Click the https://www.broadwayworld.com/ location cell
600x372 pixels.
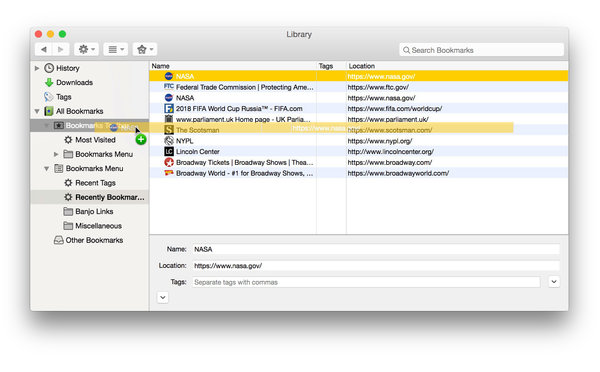pyautogui.click(x=398, y=173)
